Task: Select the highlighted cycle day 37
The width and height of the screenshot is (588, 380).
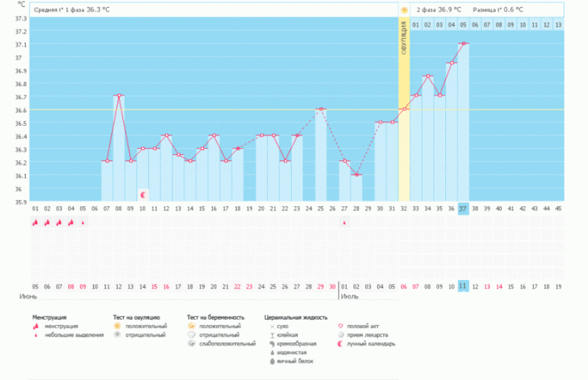Action: [x=463, y=208]
